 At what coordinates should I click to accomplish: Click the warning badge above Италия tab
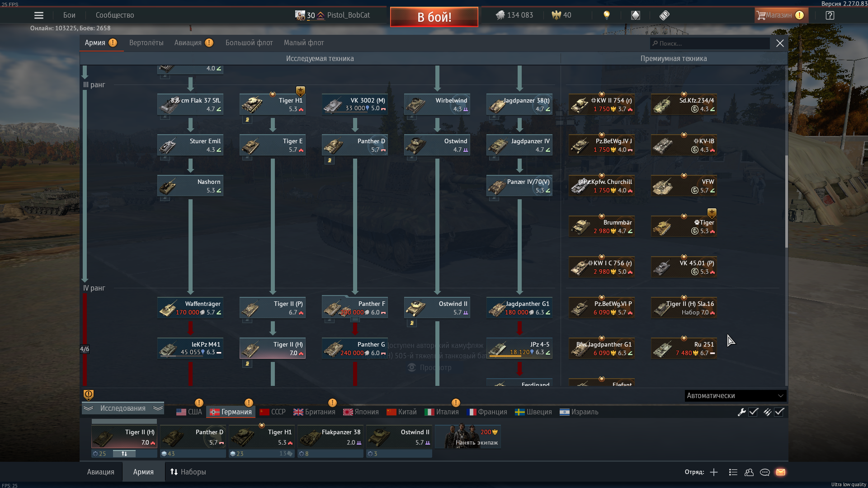click(456, 403)
